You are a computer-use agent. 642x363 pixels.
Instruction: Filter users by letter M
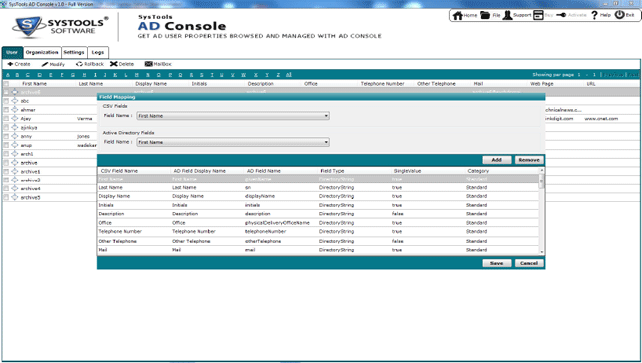(x=136, y=75)
